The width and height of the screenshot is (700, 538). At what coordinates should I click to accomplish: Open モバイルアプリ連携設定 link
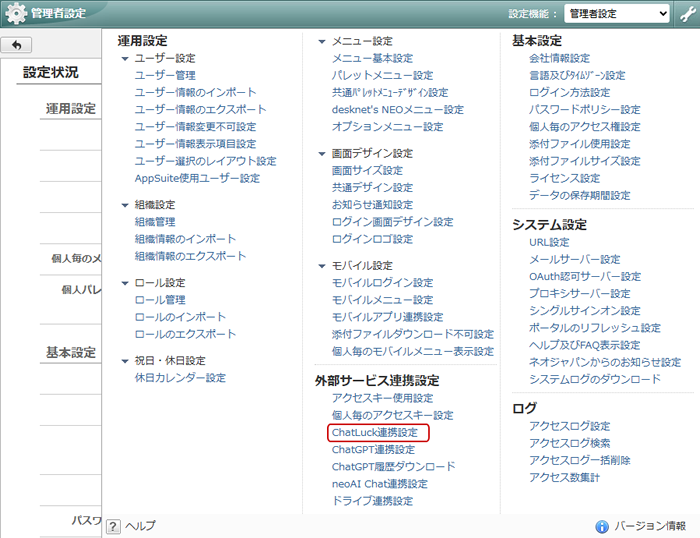click(388, 317)
